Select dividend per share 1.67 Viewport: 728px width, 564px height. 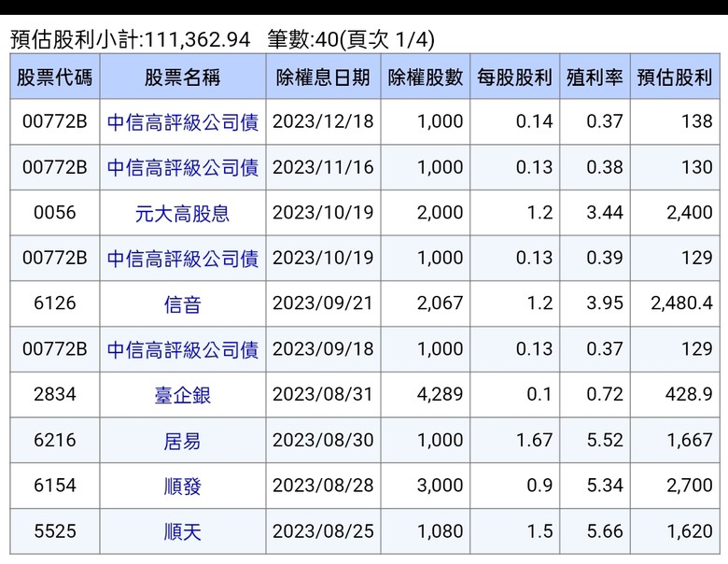535,440
